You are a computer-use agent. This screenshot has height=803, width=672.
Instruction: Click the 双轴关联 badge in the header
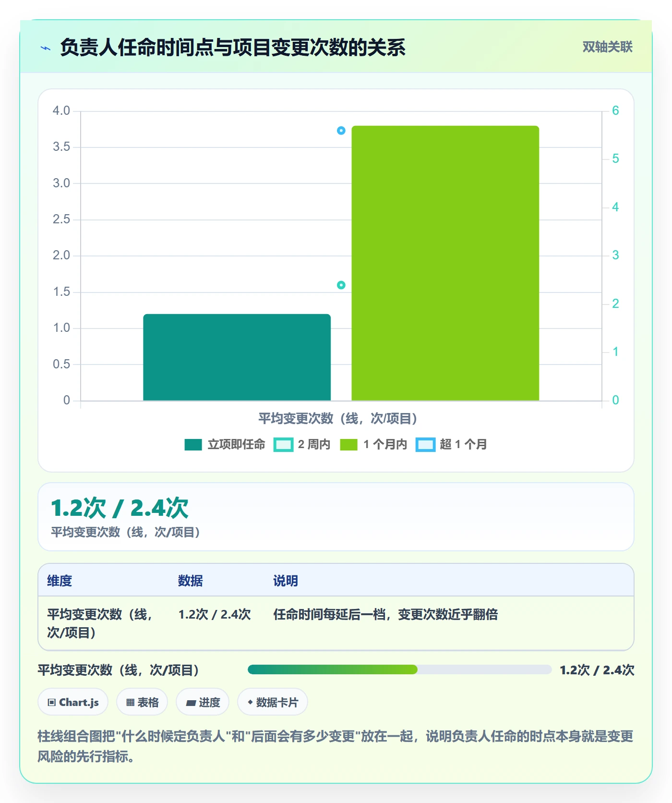[x=607, y=47]
